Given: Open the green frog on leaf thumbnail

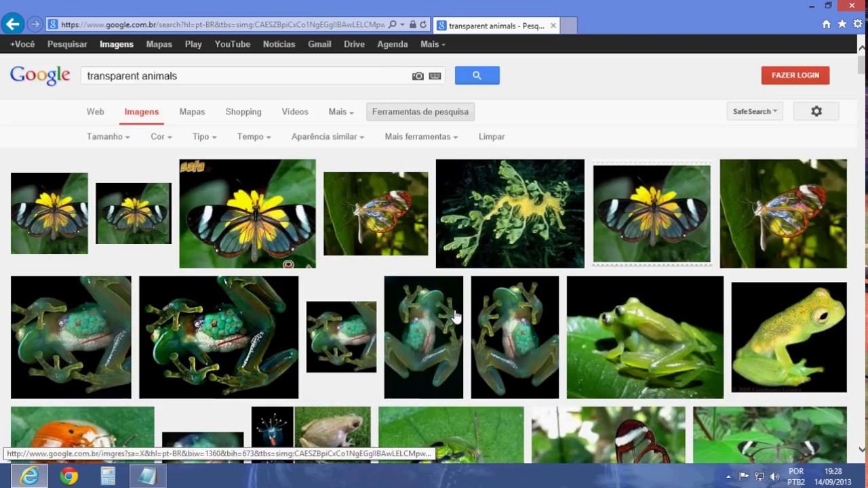Looking at the screenshot, I should click(645, 337).
